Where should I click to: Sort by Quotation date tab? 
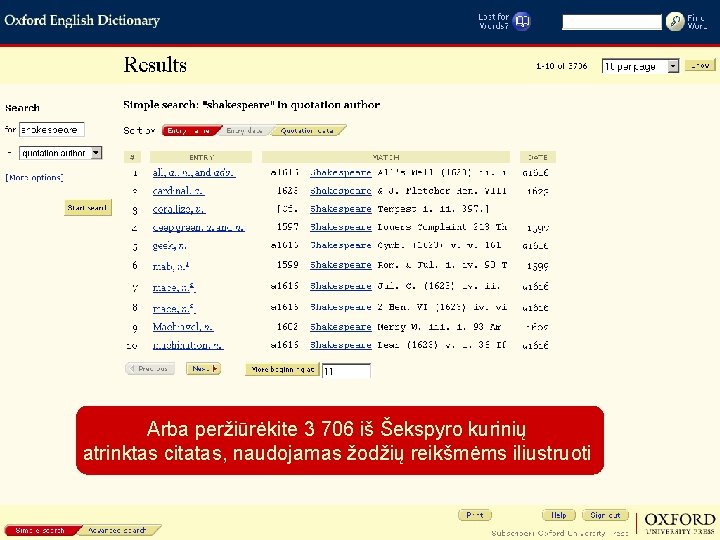click(x=308, y=131)
